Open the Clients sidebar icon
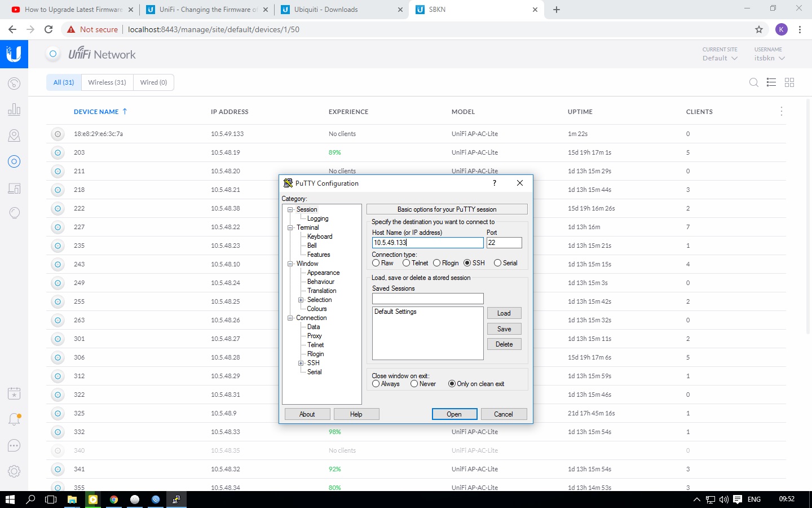 14,188
